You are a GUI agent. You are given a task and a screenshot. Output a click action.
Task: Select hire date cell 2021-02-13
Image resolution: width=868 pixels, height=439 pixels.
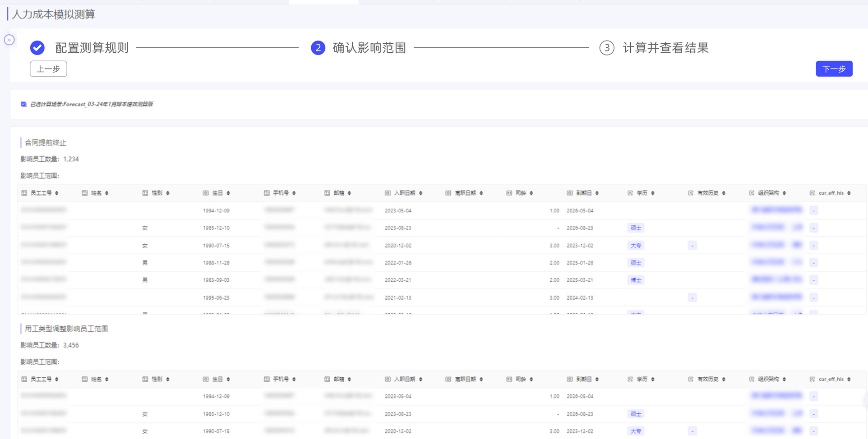click(398, 297)
